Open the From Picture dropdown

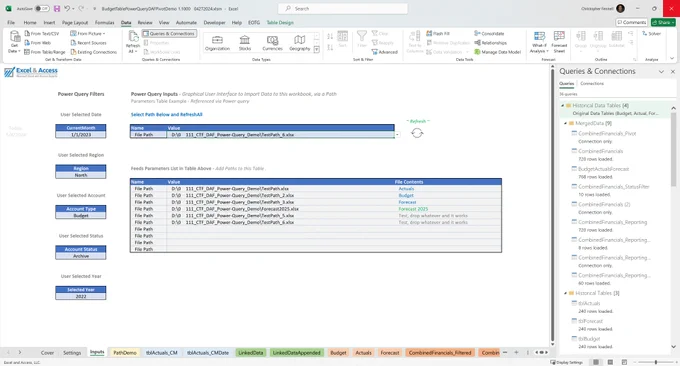point(88,33)
